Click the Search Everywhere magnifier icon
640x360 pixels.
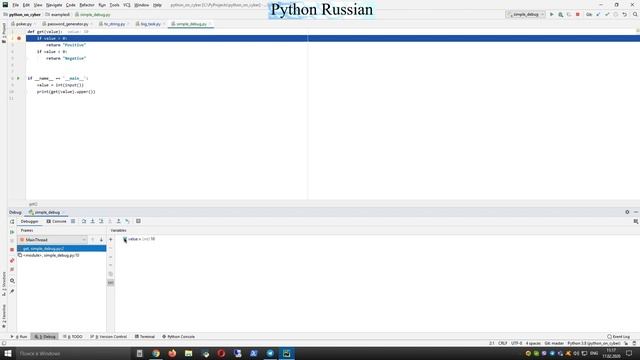point(635,14)
